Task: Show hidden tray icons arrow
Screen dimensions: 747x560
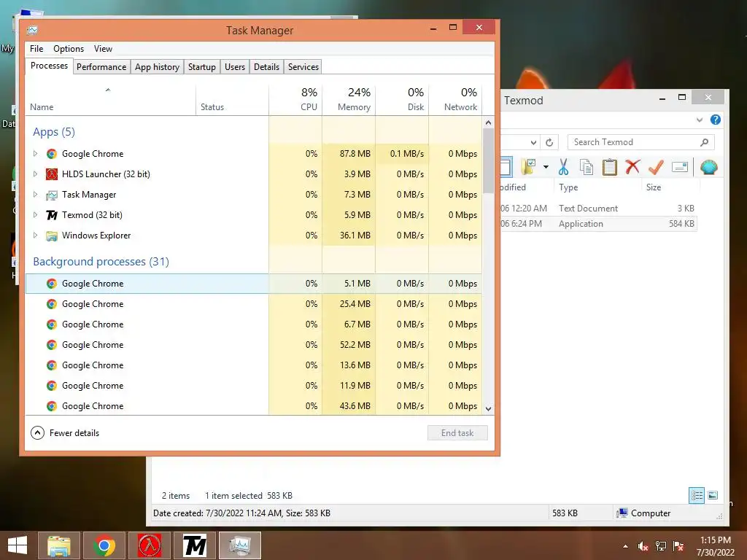Action: [x=625, y=546]
